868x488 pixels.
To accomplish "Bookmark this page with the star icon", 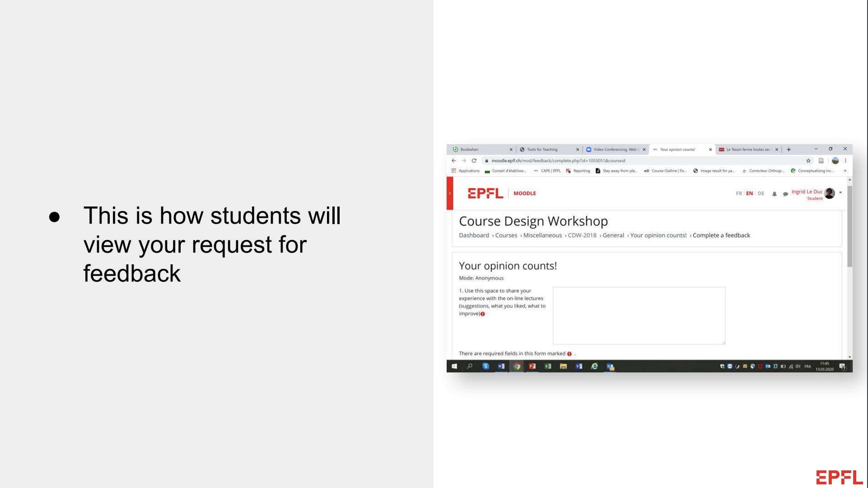I will (x=808, y=160).
